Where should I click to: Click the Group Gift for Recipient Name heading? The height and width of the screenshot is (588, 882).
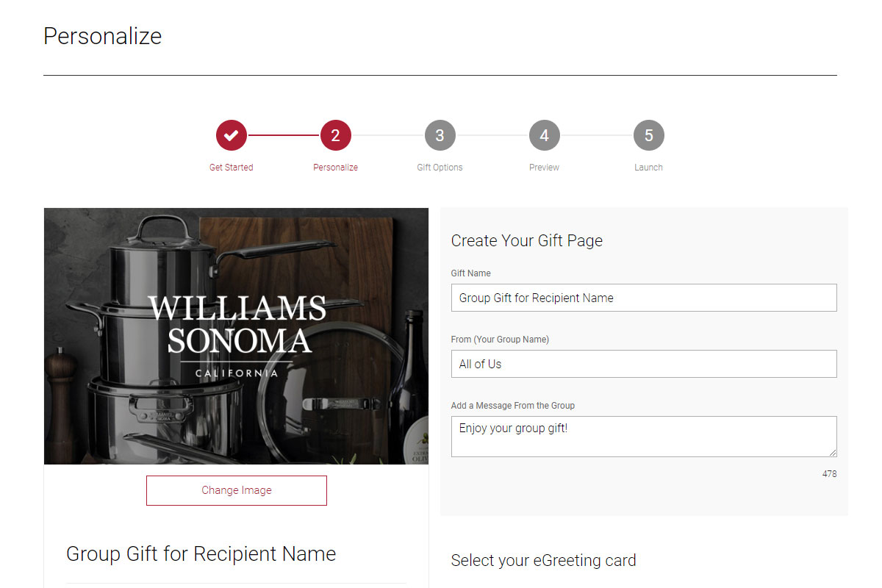(201, 553)
